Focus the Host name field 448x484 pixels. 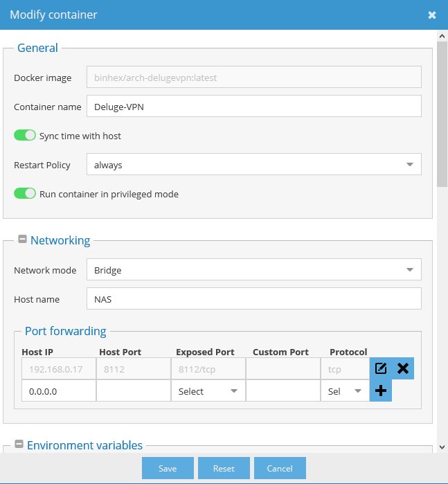(x=254, y=299)
